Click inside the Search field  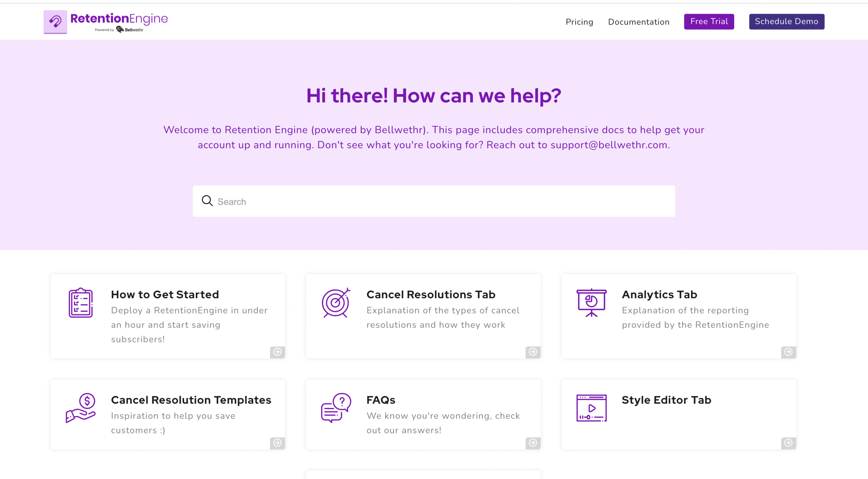coord(434,201)
